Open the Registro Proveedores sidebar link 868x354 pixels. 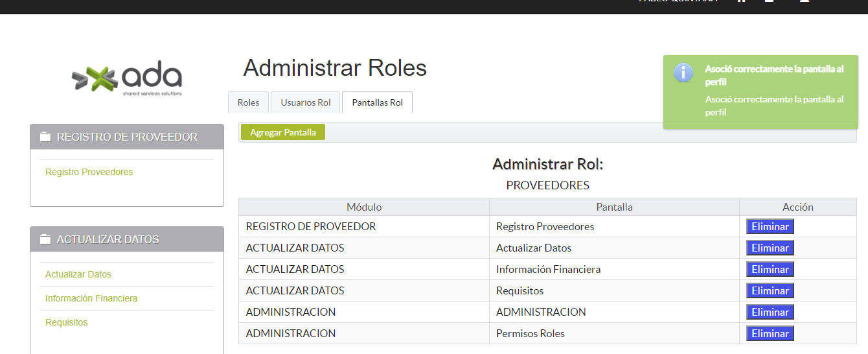(x=89, y=172)
